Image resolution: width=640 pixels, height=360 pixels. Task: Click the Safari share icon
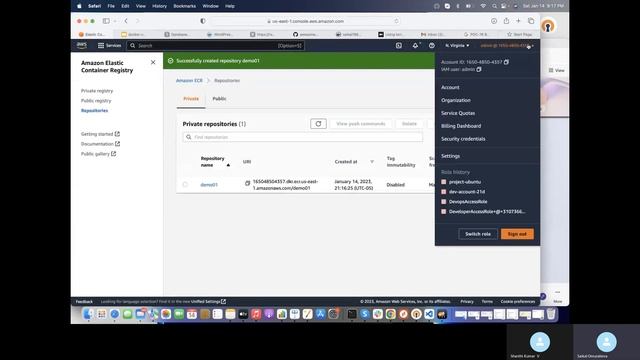[506, 21]
